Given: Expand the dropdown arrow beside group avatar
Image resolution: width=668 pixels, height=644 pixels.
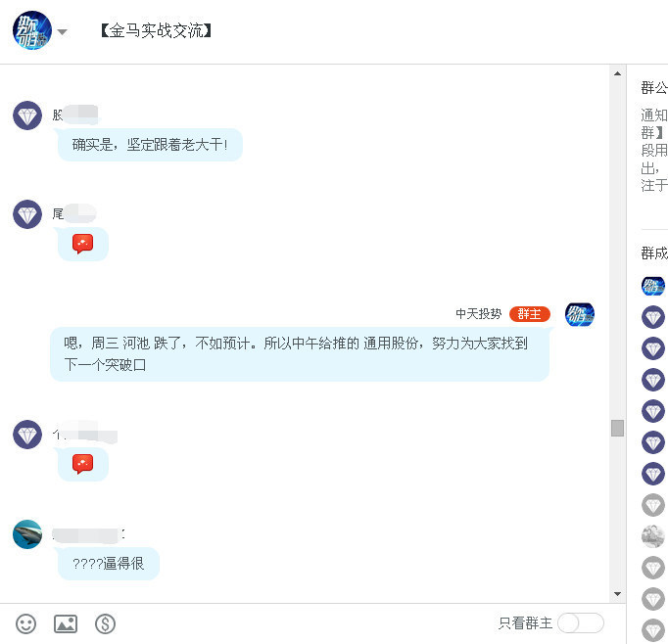Looking at the screenshot, I should click(63, 32).
